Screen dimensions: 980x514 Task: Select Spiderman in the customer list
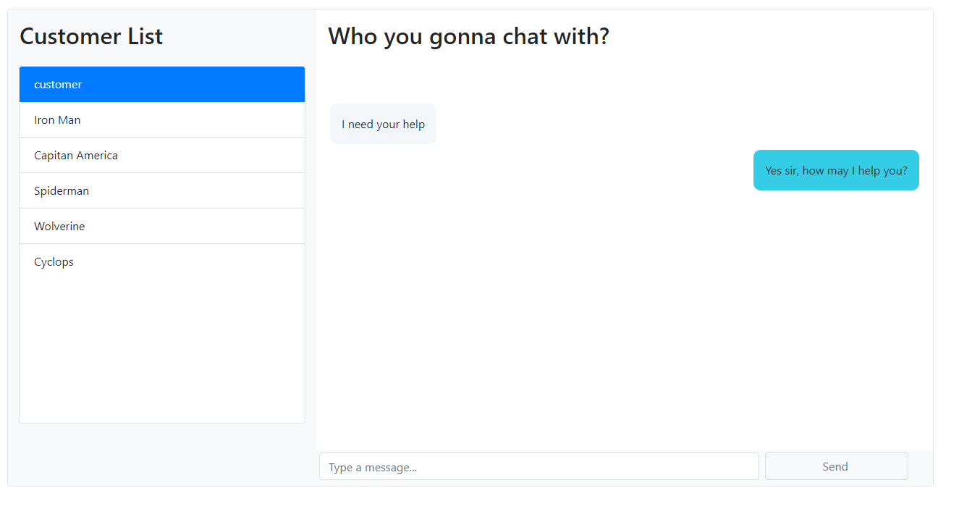coord(162,190)
